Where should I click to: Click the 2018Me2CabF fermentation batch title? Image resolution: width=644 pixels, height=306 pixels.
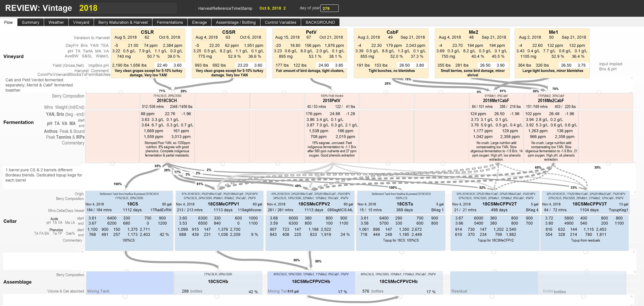click(551, 101)
